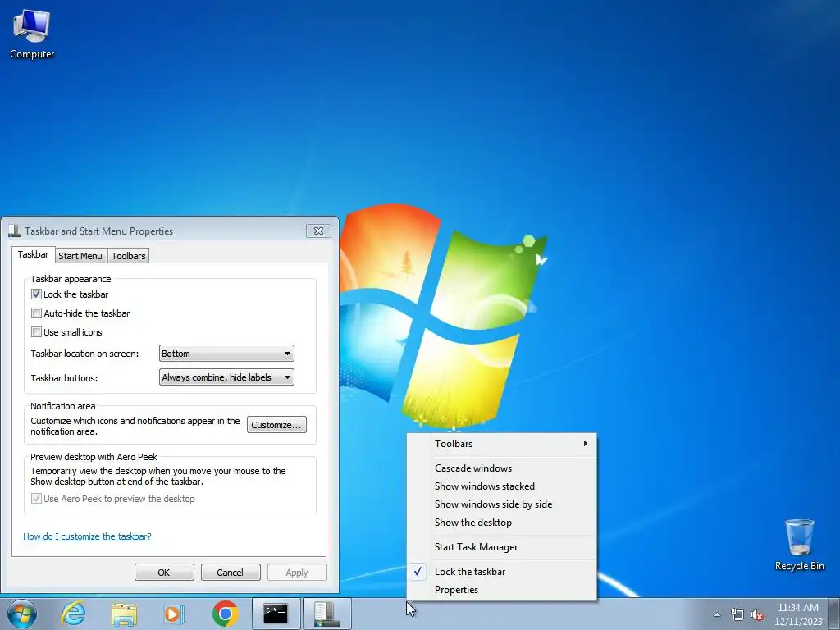The image size is (840, 630).
Task: Choose Cascade windows from context menu
Action: click(x=502, y=468)
